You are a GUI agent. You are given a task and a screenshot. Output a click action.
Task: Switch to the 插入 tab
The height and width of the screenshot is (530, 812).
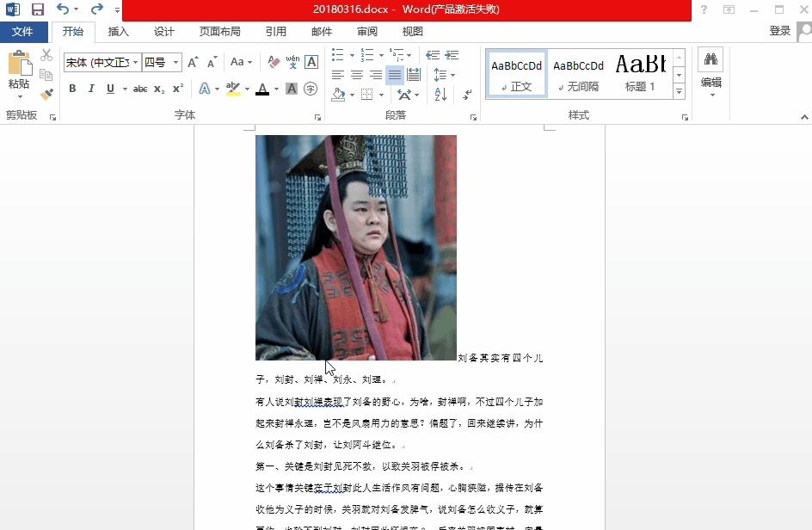pos(119,32)
